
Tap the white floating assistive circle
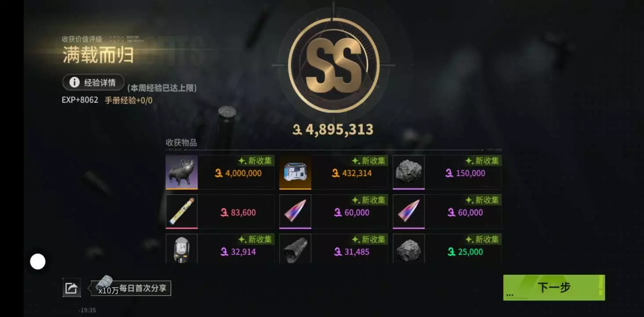point(38,262)
